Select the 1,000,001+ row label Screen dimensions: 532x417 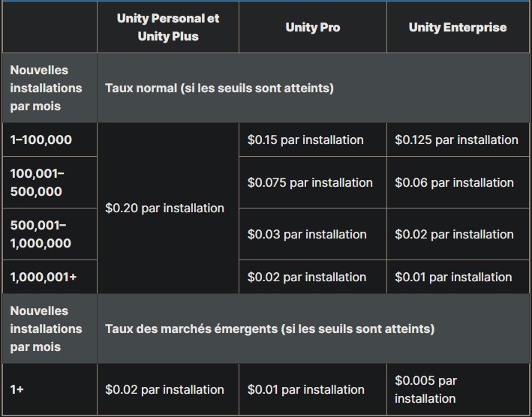pos(44,277)
